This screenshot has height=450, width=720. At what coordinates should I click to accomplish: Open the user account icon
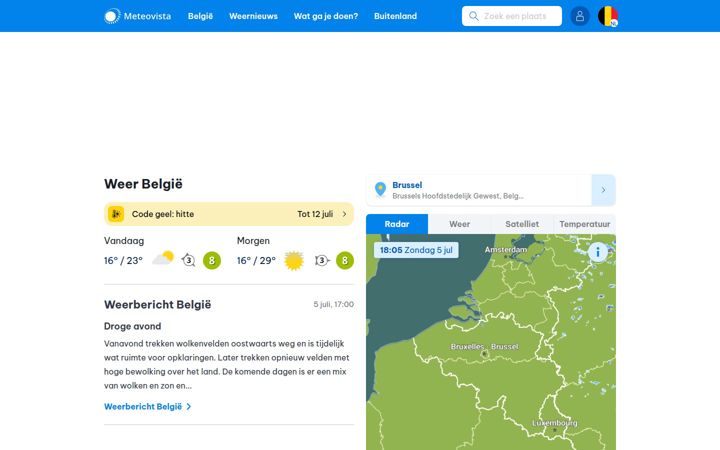coord(580,16)
